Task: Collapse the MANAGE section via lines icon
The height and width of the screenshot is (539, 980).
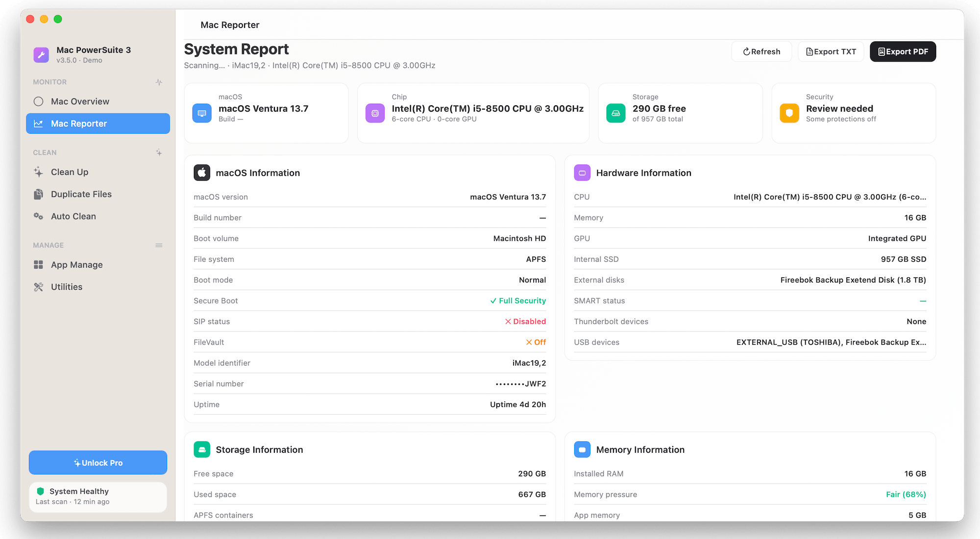Action: tap(159, 245)
